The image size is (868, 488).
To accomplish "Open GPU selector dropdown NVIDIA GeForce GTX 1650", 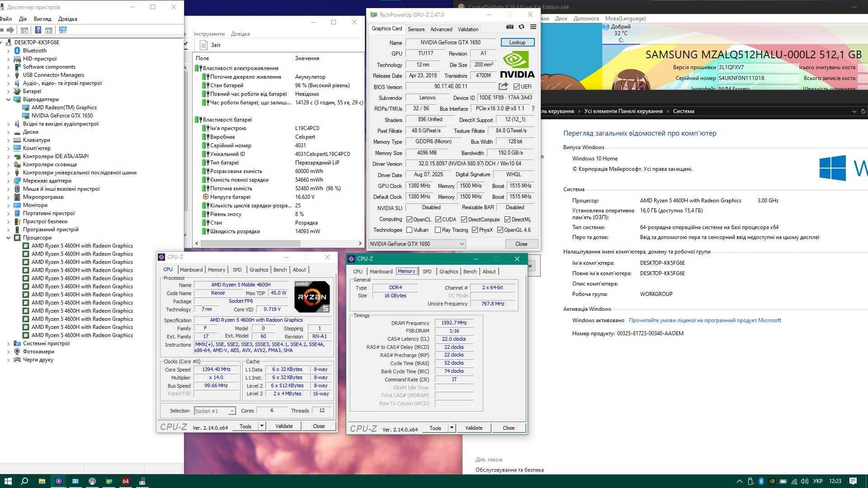I will coord(417,244).
